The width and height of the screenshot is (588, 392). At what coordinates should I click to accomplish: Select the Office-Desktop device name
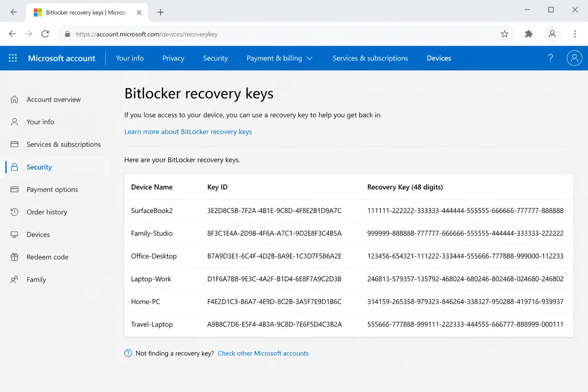click(154, 256)
